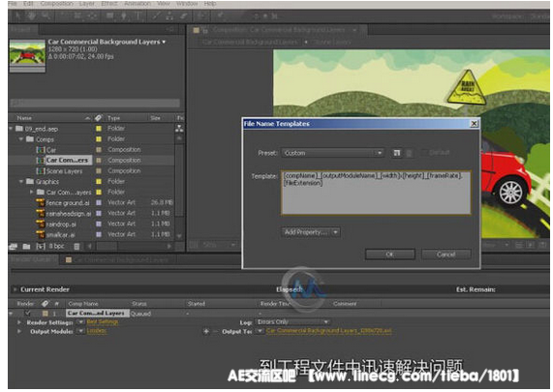Click the delete preset trash icon in dialog
553x392 pixels.
point(409,153)
